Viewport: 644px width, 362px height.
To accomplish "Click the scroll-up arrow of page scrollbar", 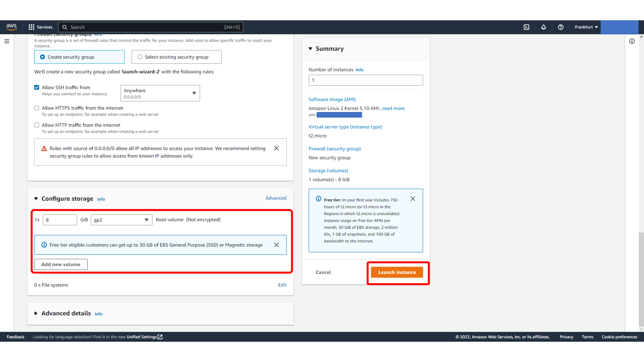I will (641, 37).
